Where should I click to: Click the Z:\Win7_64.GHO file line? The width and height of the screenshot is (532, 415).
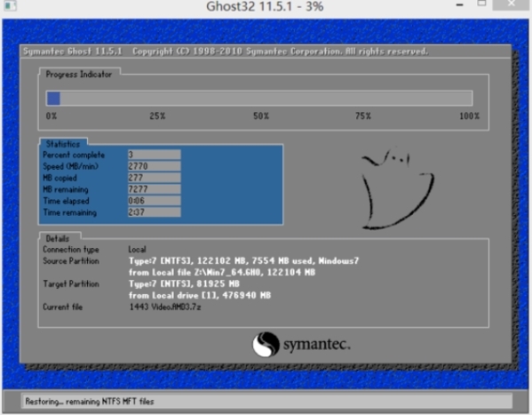pos(222,272)
